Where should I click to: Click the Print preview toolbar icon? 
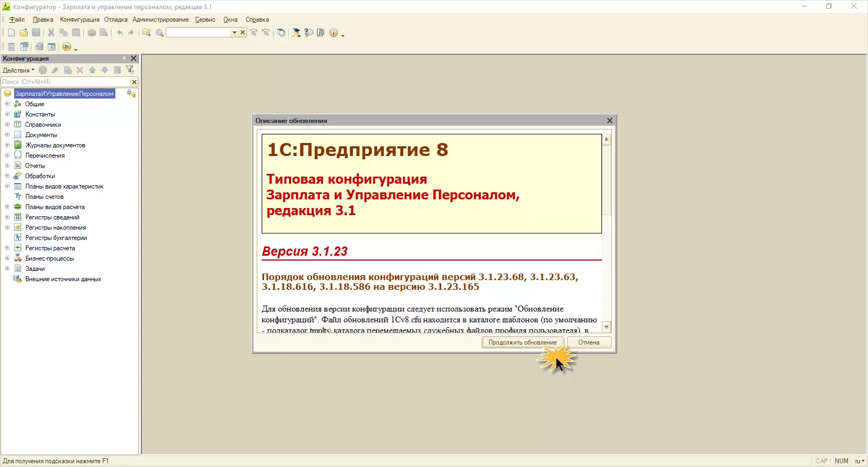103,33
